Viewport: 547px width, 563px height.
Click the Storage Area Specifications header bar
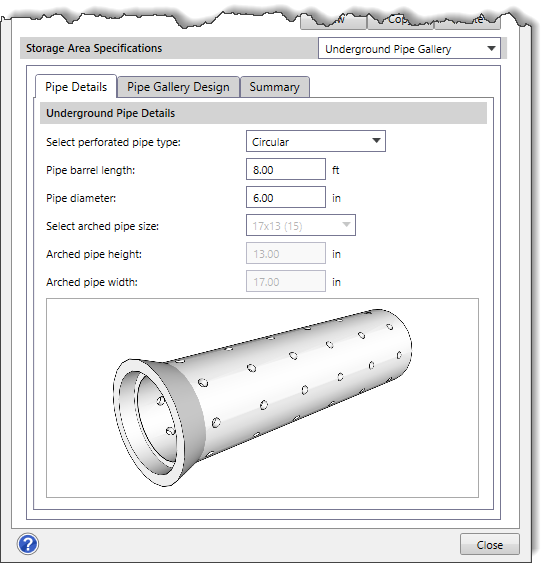(169, 48)
